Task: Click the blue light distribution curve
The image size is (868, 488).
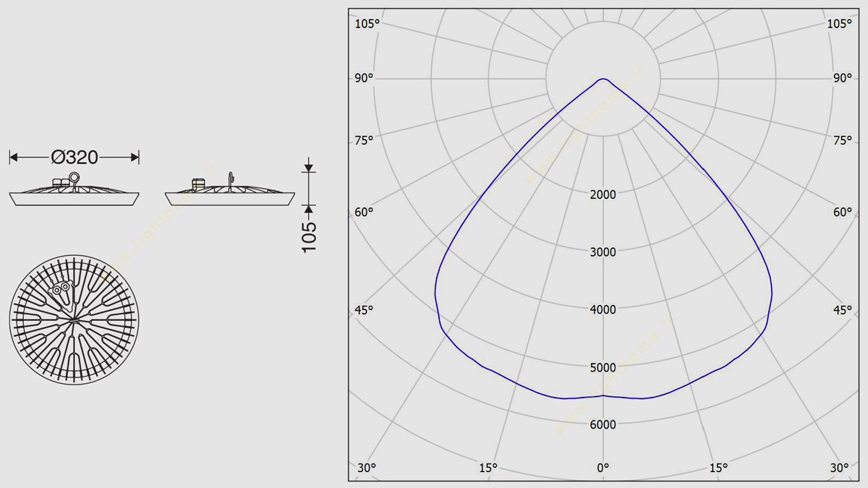Action: (x=603, y=239)
